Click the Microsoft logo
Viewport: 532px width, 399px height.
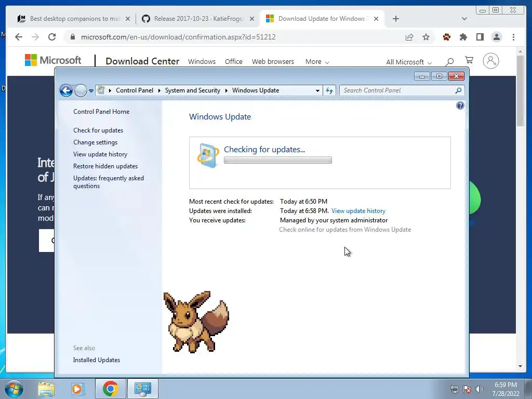[53, 60]
